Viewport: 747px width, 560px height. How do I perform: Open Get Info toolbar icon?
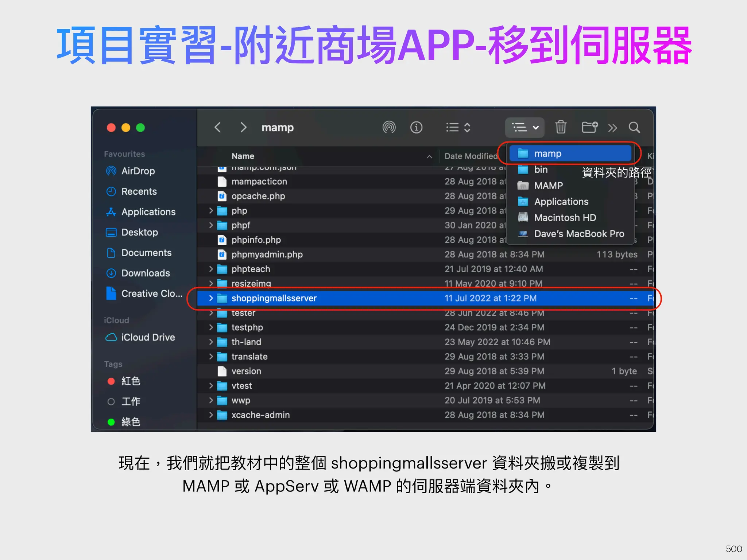(416, 127)
